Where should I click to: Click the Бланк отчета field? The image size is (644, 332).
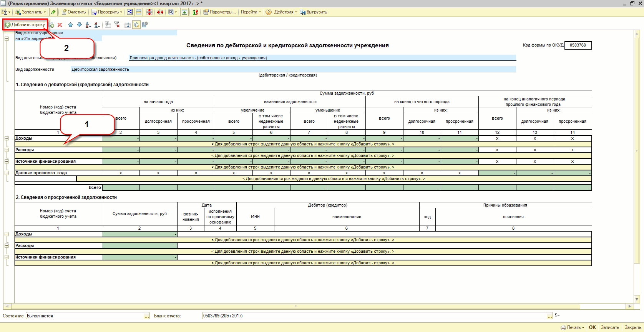click(374, 316)
